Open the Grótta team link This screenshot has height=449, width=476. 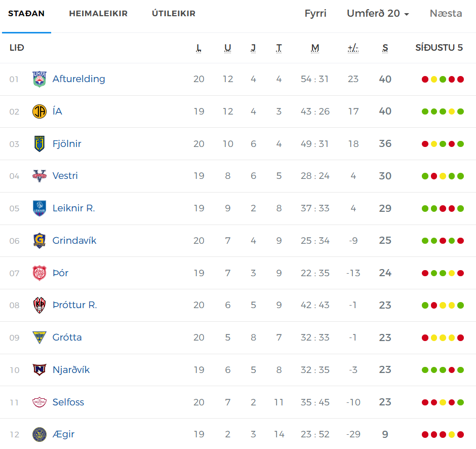point(67,338)
